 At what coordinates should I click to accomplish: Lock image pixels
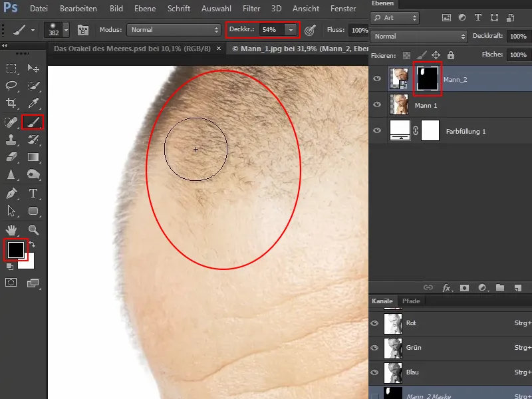click(422, 55)
